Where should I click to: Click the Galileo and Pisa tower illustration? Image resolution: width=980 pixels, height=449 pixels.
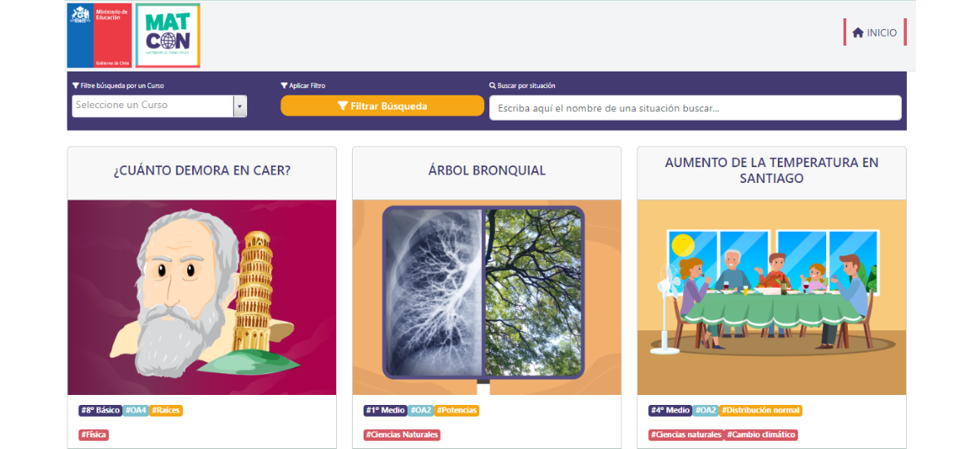pyautogui.click(x=202, y=297)
